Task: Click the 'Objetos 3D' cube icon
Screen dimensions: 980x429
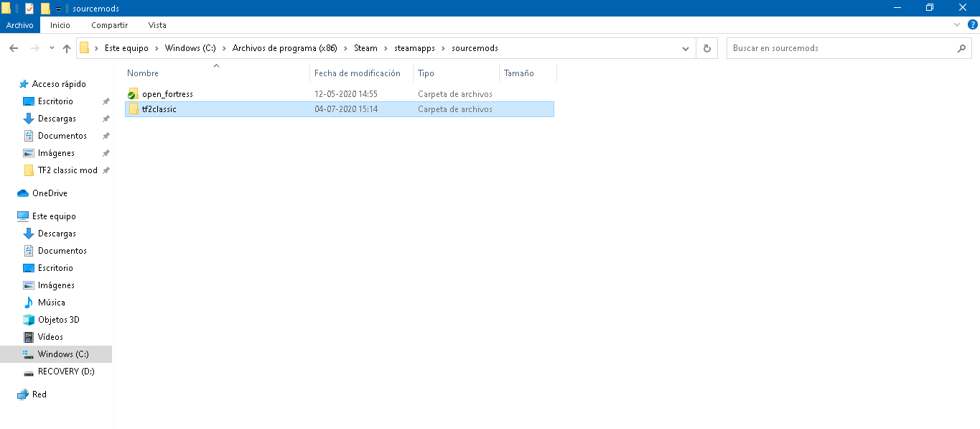Action: (29, 320)
